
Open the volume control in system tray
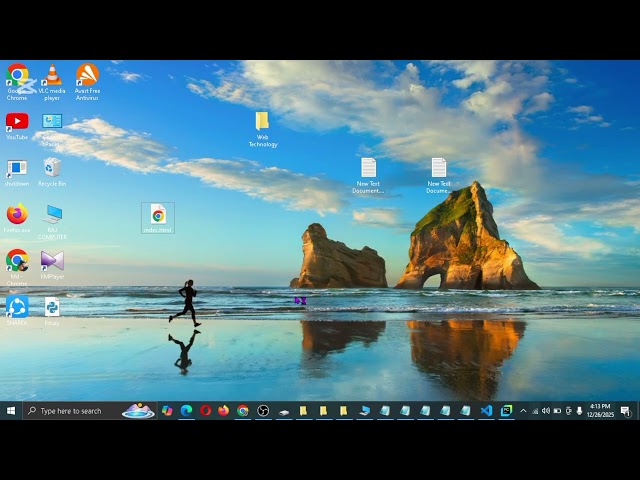tap(546, 411)
